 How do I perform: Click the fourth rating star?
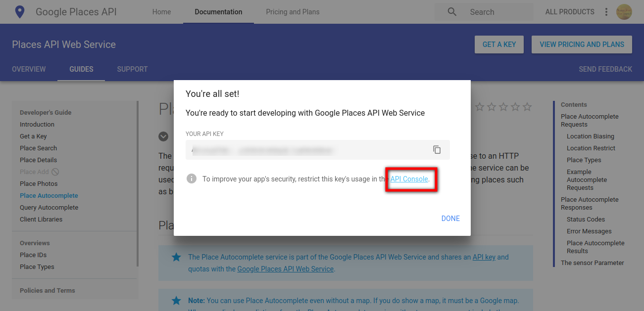point(515,107)
